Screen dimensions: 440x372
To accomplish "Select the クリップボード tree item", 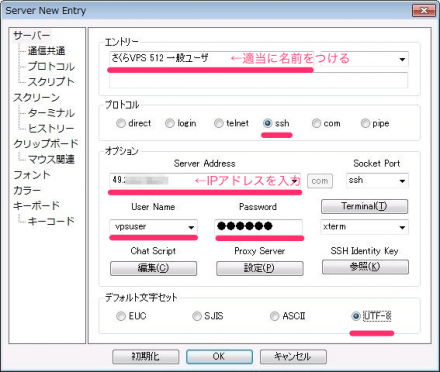I will coord(46,144).
